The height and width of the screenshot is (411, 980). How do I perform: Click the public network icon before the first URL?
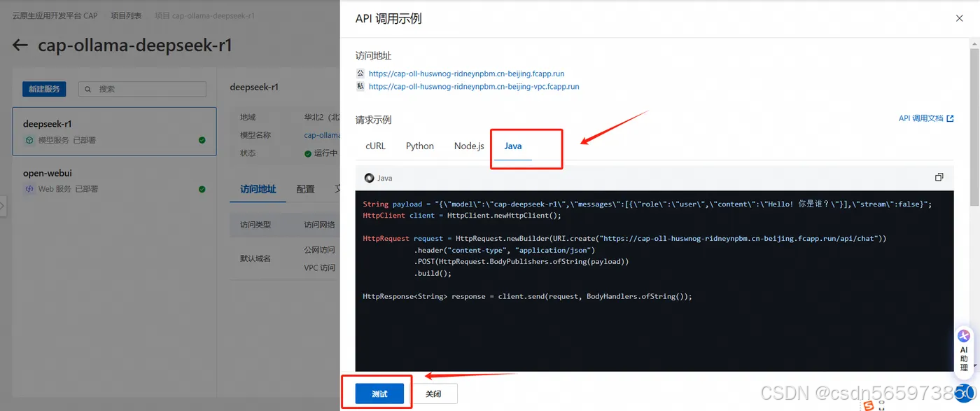[x=360, y=73]
